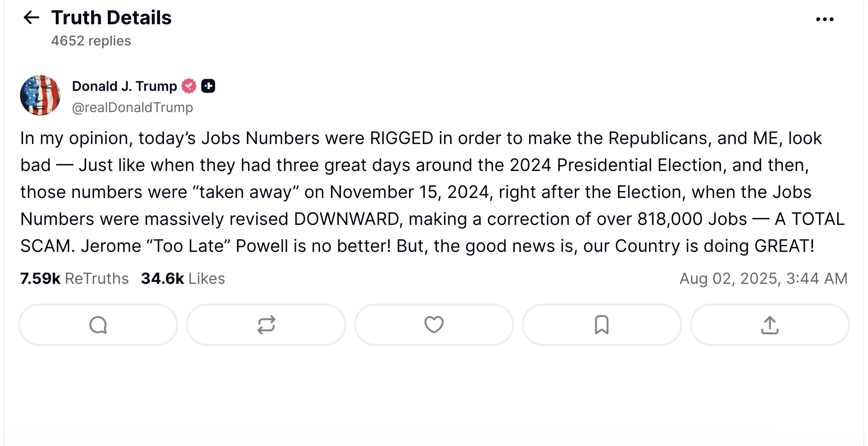Open the @realDonaldTrump handle link

coord(132,107)
